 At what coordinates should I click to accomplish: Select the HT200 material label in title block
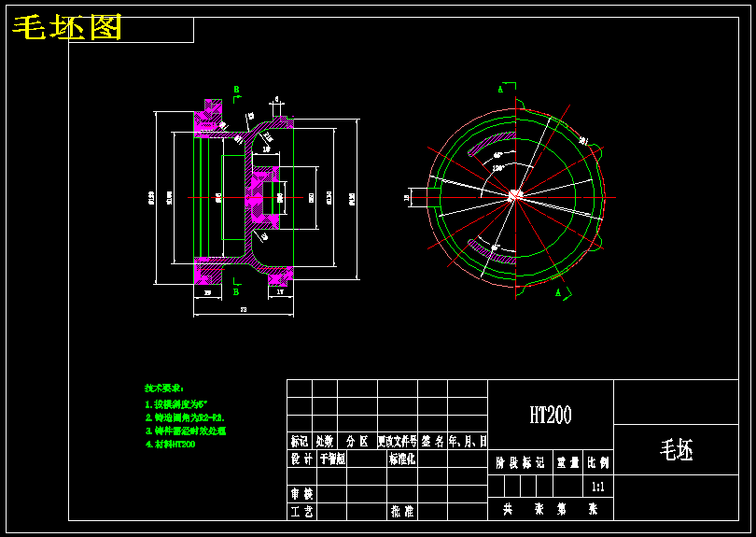pyautogui.click(x=551, y=415)
